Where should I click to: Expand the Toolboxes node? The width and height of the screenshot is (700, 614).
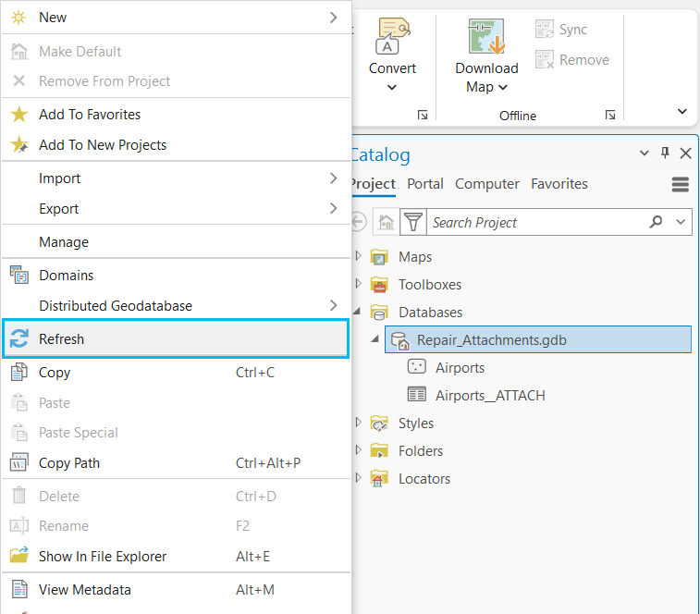pyautogui.click(x=359, y=284)
